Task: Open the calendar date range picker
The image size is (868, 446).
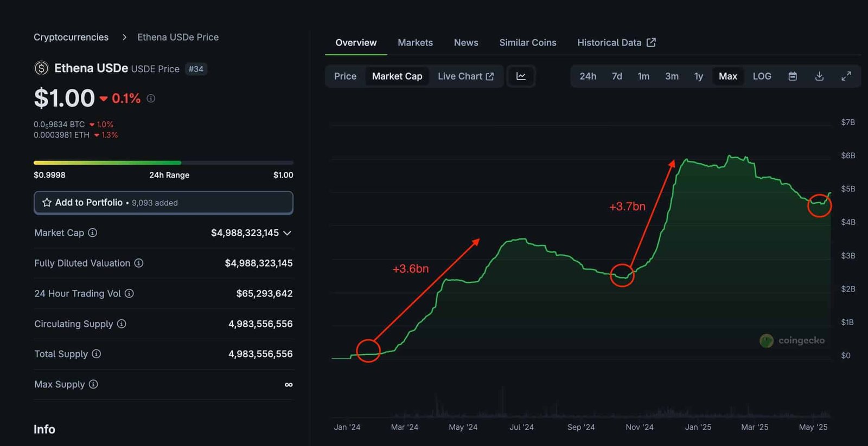Action: (x=793, y=76)
